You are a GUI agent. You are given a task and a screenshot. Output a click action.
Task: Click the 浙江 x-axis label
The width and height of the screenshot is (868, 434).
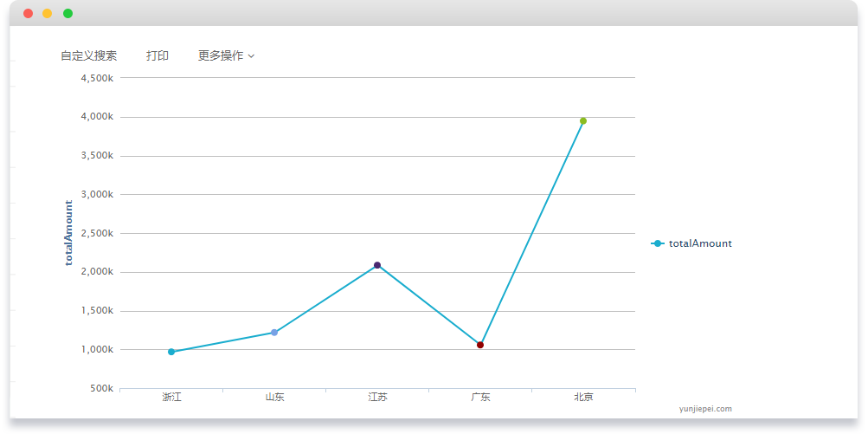(171, 398)
